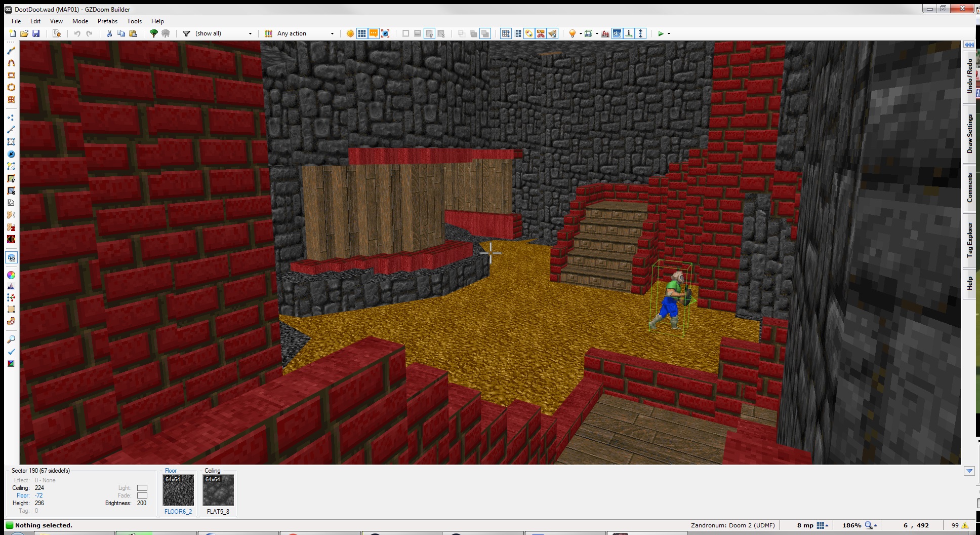Insert a prefab using the green tree icon
This screenshot has width=980, height=535.
pyautogui.click(x=154, y=33)
